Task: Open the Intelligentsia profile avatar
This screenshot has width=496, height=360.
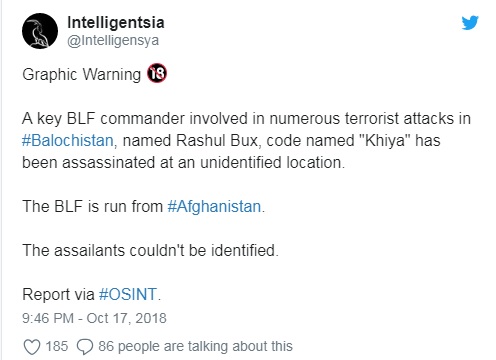Action: tap(40, 31)
